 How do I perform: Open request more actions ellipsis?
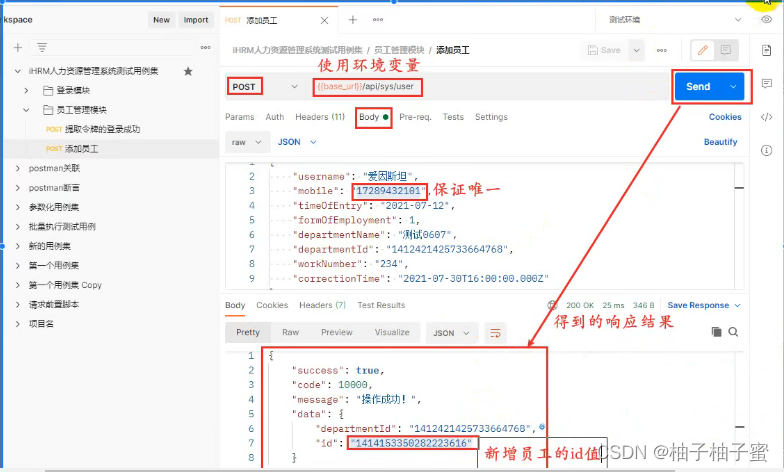tap(662, 50)
